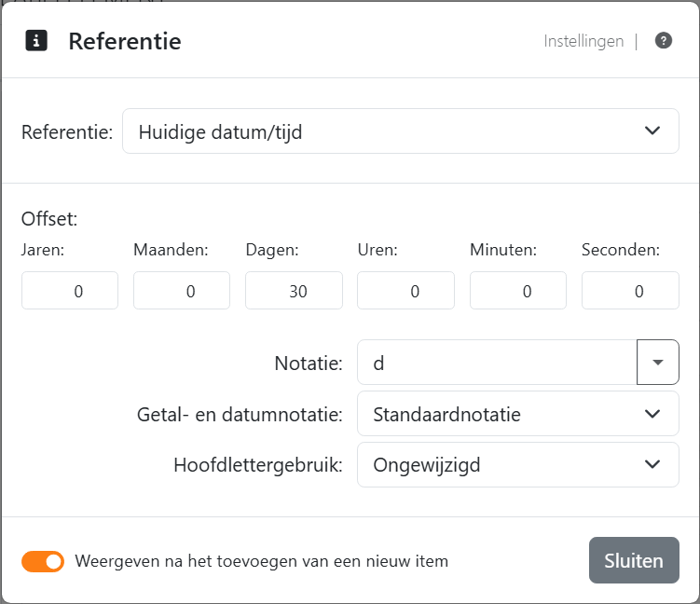Open the Instellingen link

coord(583,41)
